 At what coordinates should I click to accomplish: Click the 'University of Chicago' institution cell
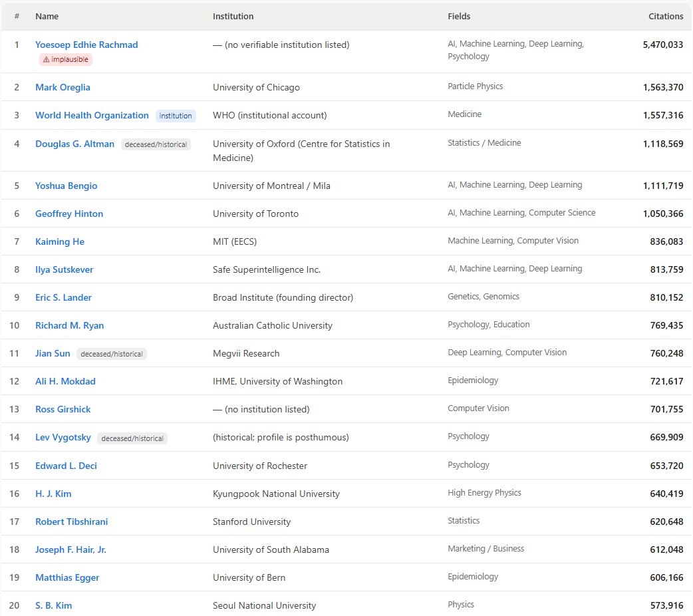click(256, 87)
